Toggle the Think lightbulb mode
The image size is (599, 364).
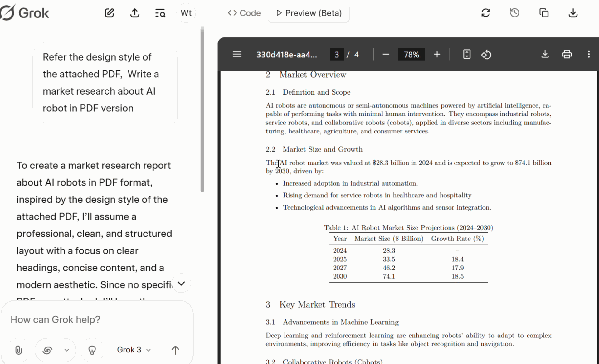click(92, 350)
